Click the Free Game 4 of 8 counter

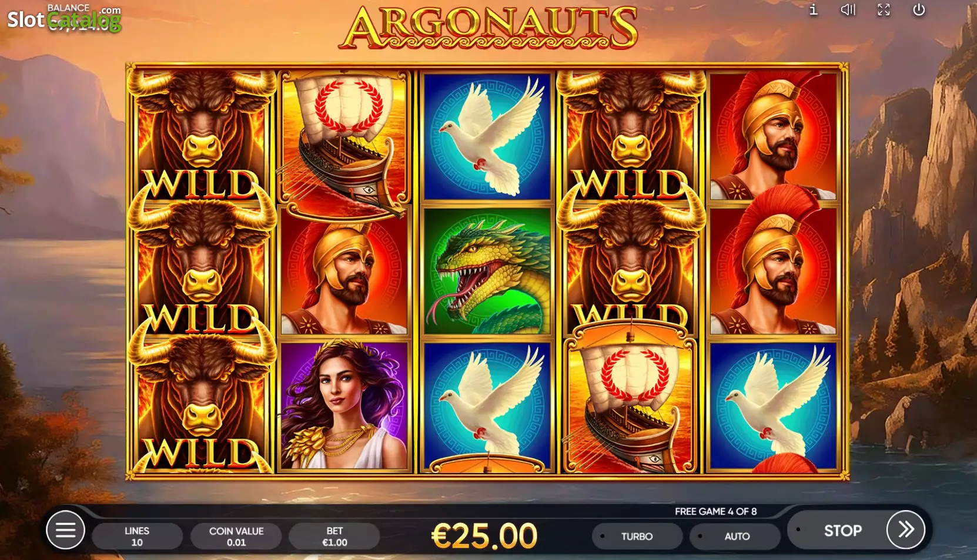[x=715, y=511]
